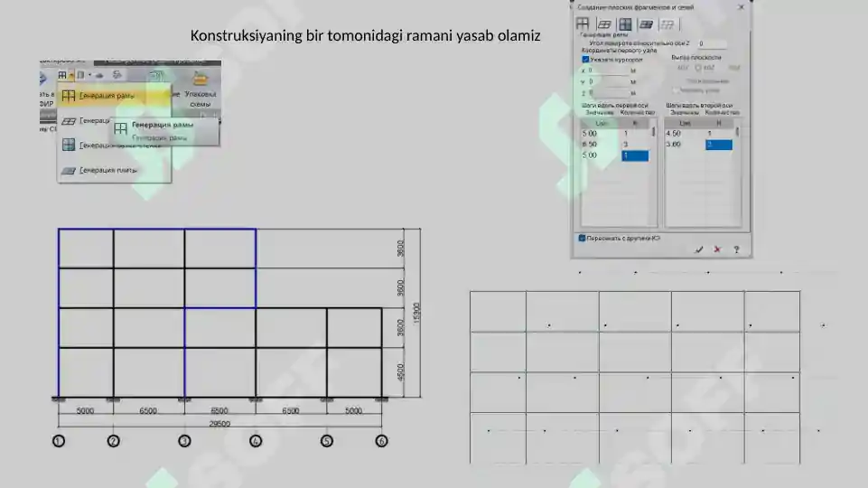The height and width of the screenshot is (488, 868).
Task: Click 'L(м)' header of first axis table
Action: pyautogui.click(x=602, y=123)
